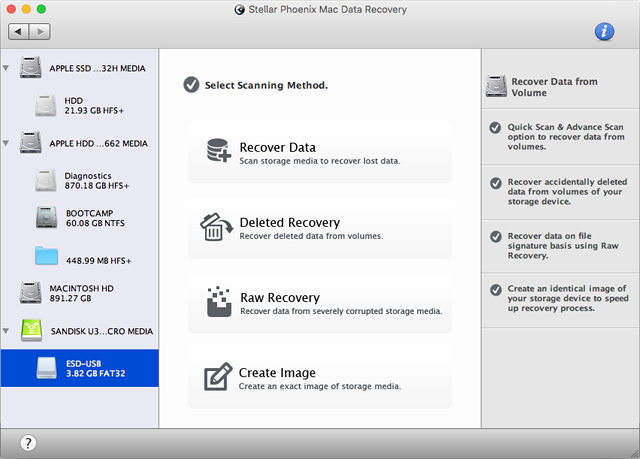Click the Select Scanning Method checkmark
640x459 pixels.
191,85
